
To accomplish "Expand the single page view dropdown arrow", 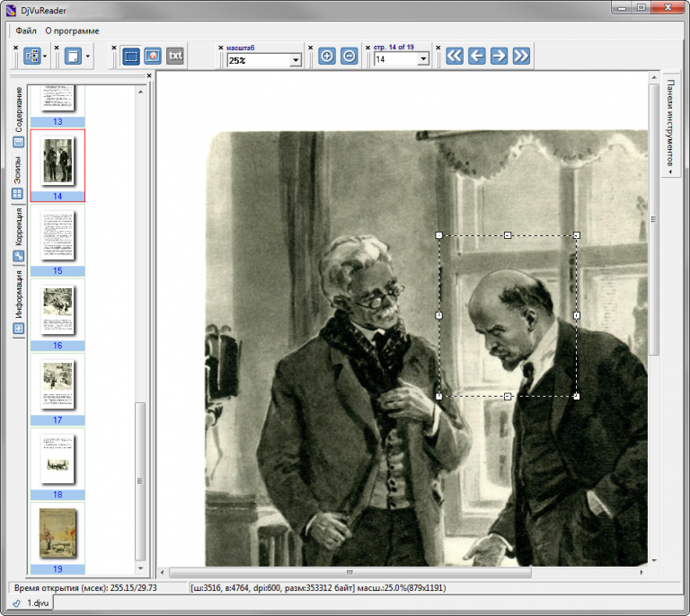I will (x=89, y=57).
